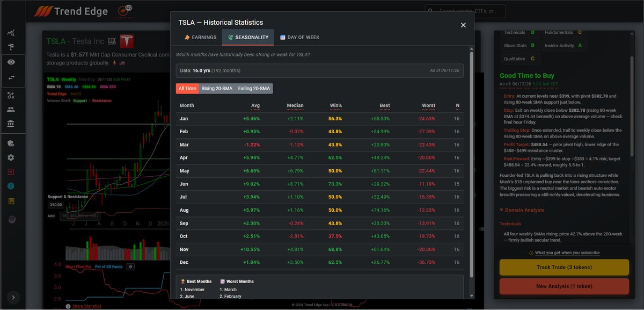Click the Jan month row label
Screen dimensions: 644x310
[x=184, y=118]
